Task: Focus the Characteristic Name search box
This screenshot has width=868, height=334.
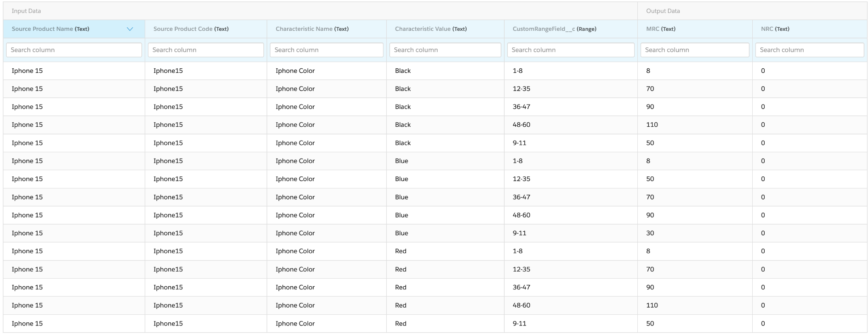Action: point(327,50)
